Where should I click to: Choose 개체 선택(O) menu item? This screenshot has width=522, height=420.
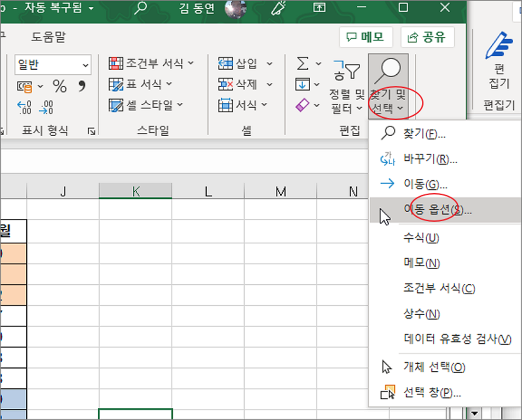[x=445, y=367]
